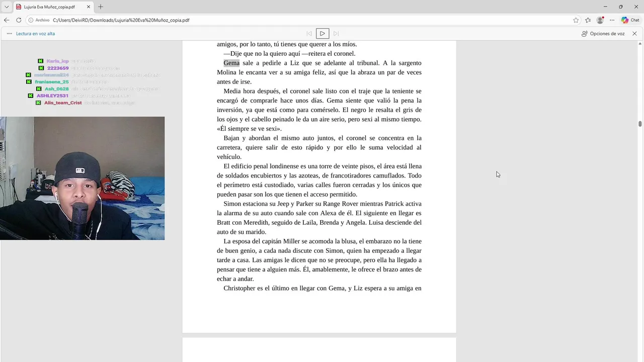Click chat username Alis_team_Crist
Viewport: 644px width, 362px height.
tap(63, 103)
